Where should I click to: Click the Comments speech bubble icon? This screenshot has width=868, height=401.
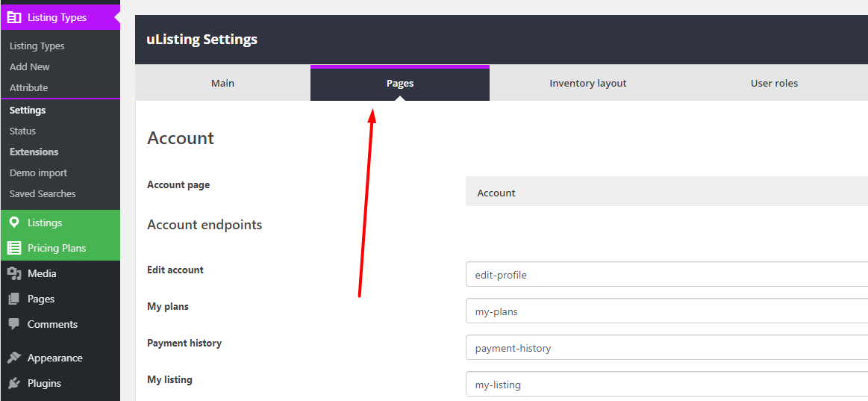tap(14, 324)
